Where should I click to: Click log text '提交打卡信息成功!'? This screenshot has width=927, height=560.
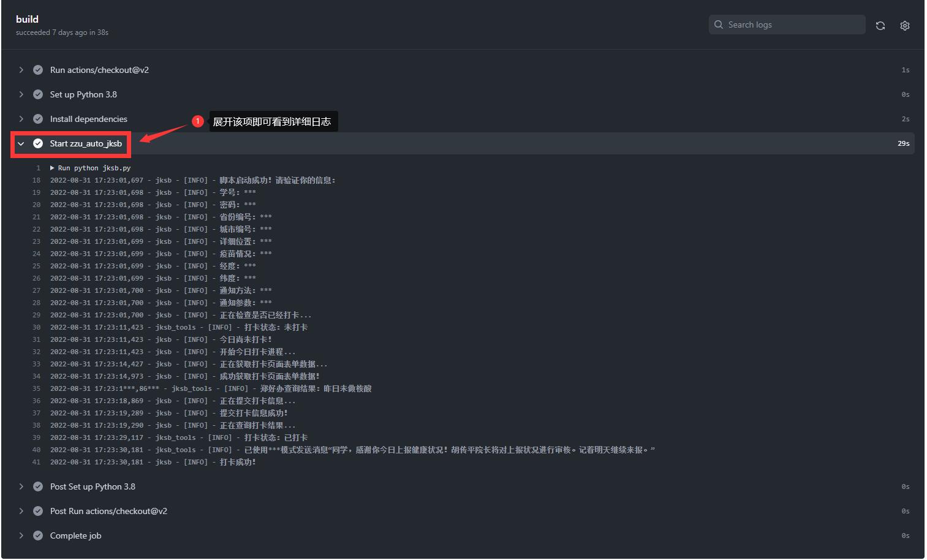pyautogui.click(x=254, y=413)
